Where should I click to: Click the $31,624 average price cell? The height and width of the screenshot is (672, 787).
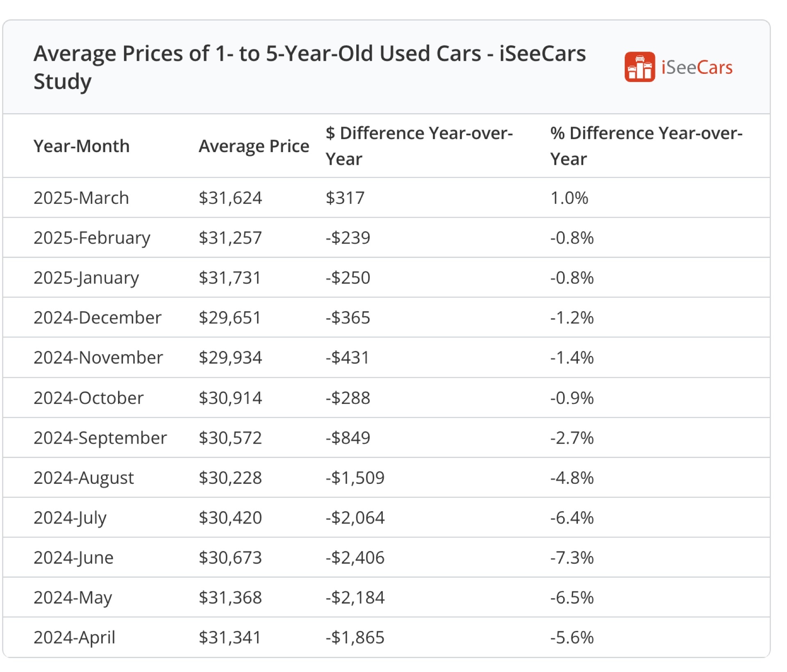point(230,198)
